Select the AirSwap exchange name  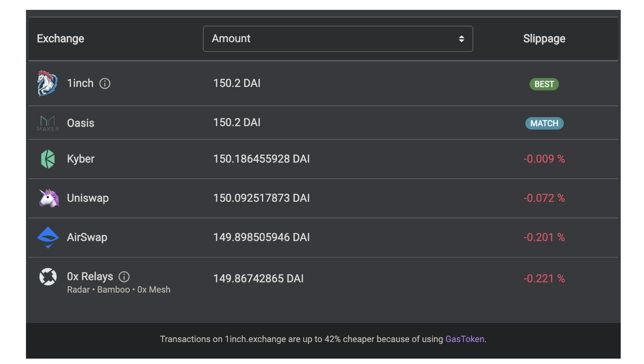tap(87, 237)
